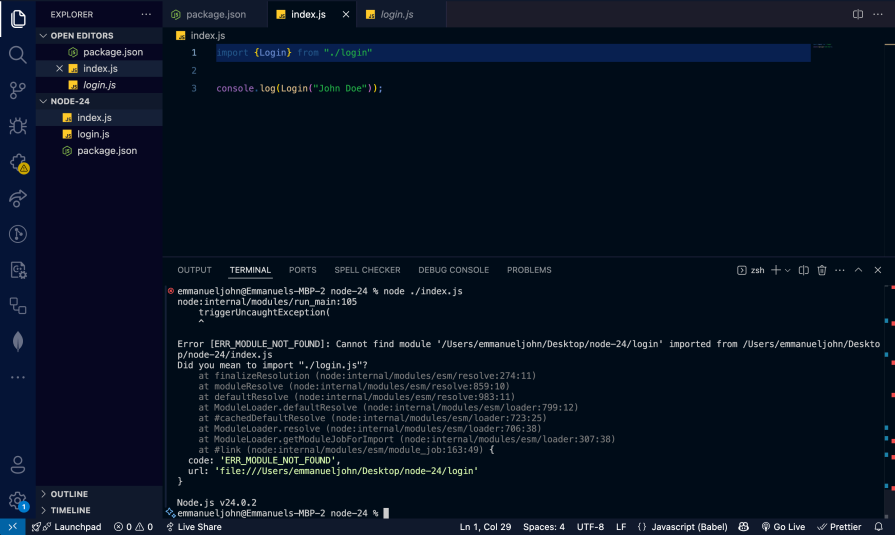The width and height of the screenshot is (895, 535).
Task: Kill the terminal with trash icon
Action: click(821, 270)
